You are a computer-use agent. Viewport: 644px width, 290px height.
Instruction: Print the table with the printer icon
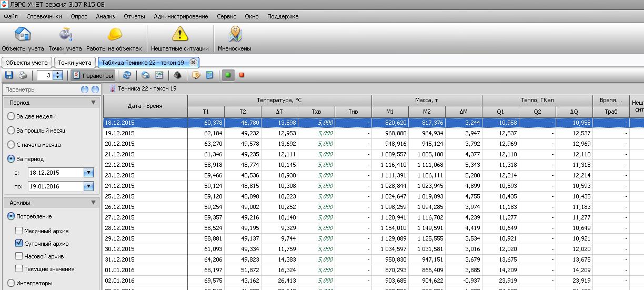click(23, 75)
